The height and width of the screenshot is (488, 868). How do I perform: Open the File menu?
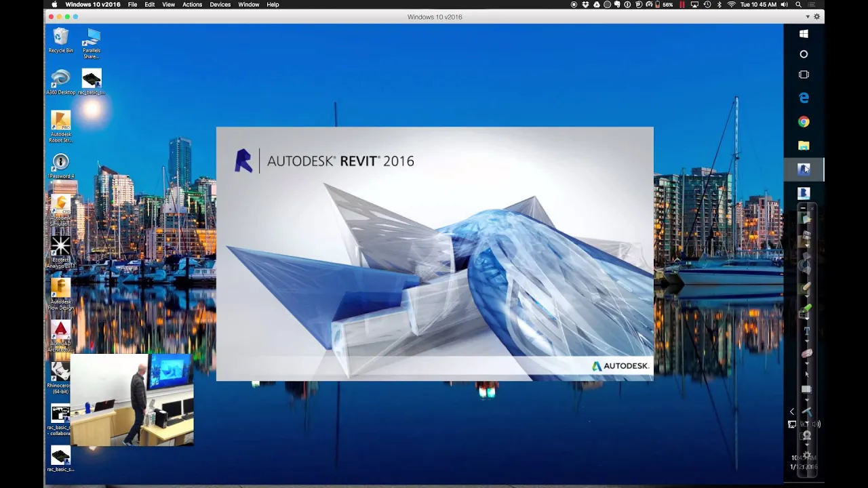132,4
